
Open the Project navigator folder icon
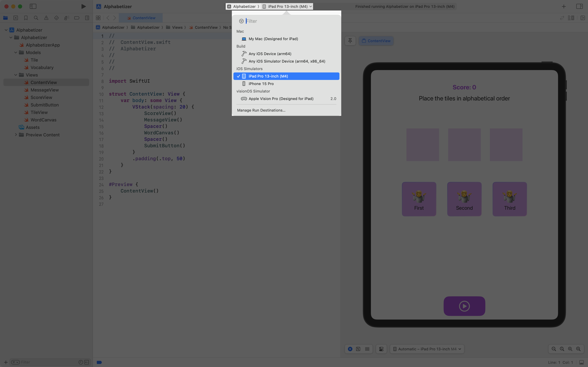5,18
